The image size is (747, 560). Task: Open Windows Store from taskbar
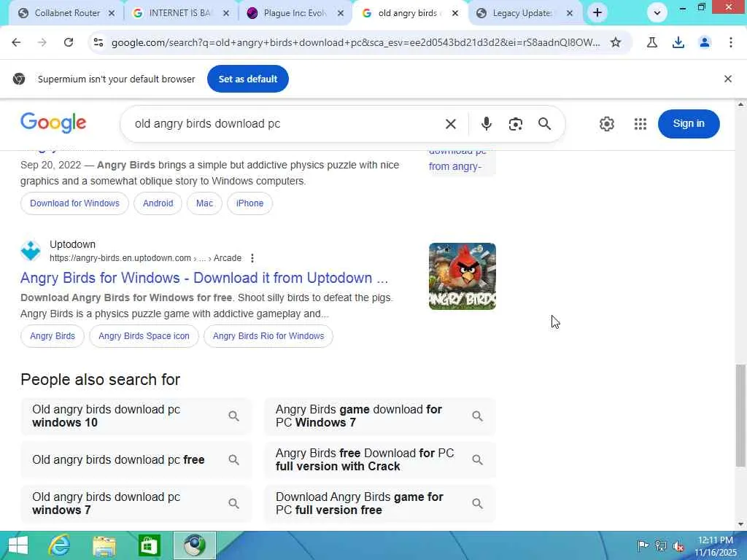coord(149,545)
